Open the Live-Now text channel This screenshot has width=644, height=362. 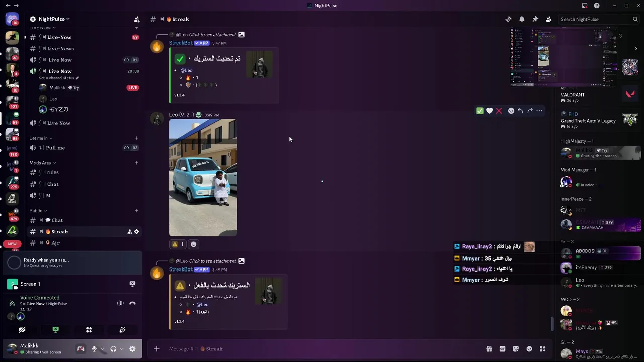tap(84, 37)
